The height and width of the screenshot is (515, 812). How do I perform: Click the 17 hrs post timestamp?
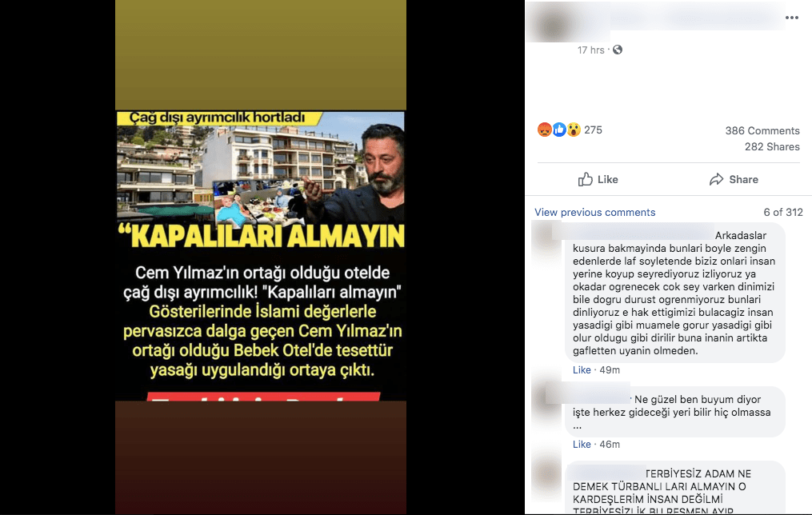coord(591,50)
